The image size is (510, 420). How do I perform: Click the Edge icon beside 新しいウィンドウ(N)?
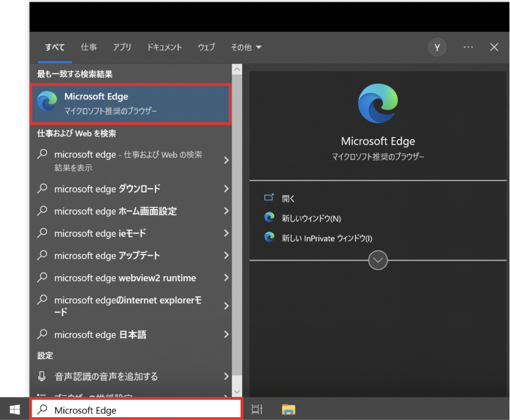coord(269,217)
